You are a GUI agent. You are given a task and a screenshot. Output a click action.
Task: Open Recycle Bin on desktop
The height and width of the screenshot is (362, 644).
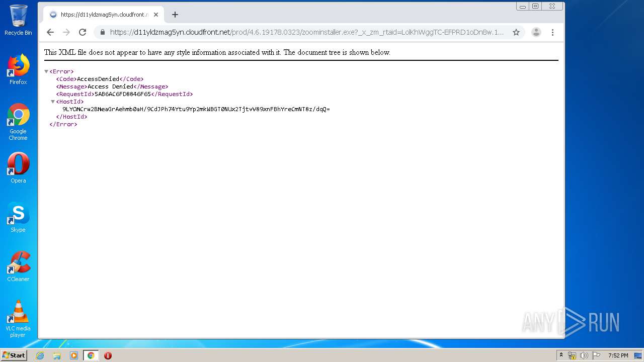tap(18, 20)
